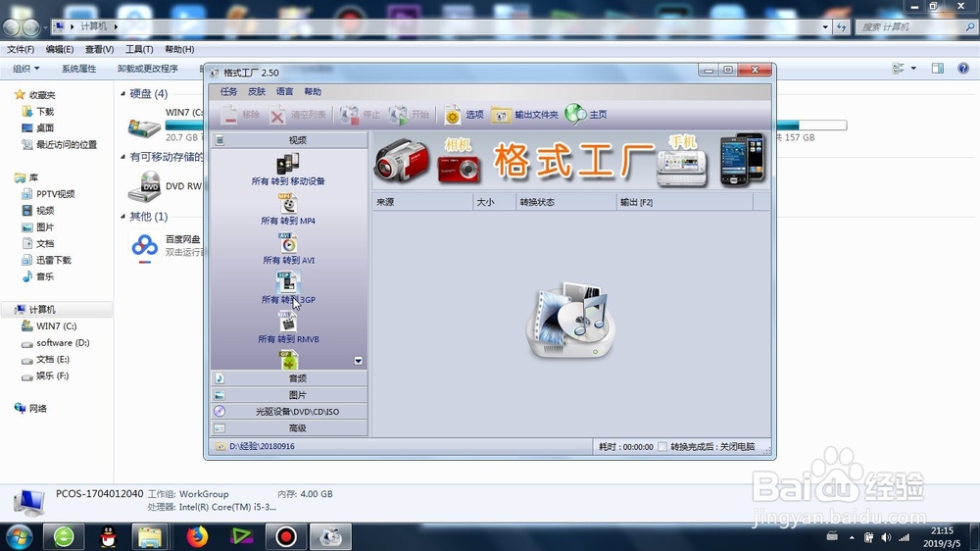Click the 开始 (start) toolbar button
The width and height of the screenshot is (980, 551).
coord(409,115)
